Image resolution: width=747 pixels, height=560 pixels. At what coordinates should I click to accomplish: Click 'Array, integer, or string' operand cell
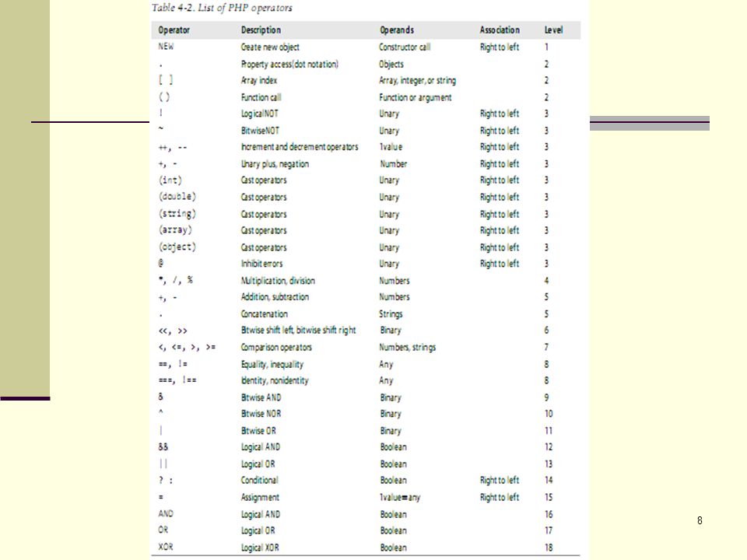pyautogui.click(x=417, y=80)
